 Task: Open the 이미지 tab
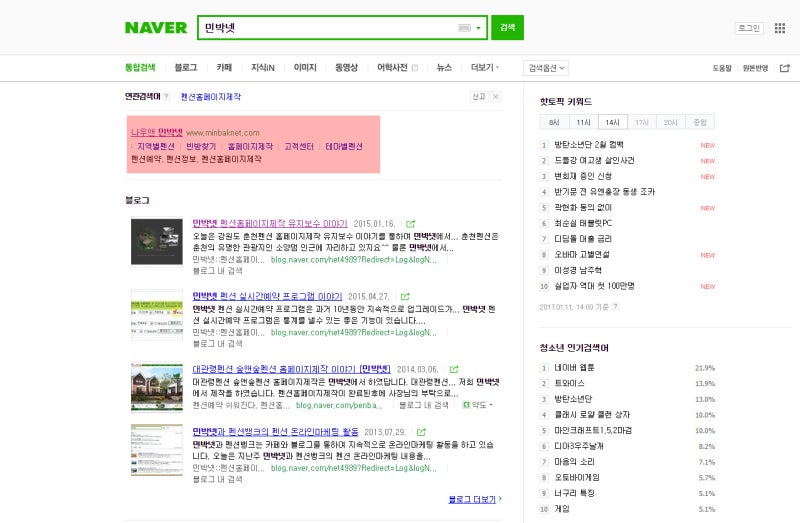[305, 67]
